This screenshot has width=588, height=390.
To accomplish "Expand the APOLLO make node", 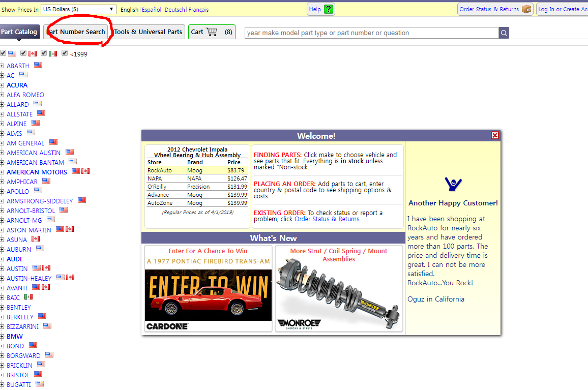I will (x=2, y=192).
